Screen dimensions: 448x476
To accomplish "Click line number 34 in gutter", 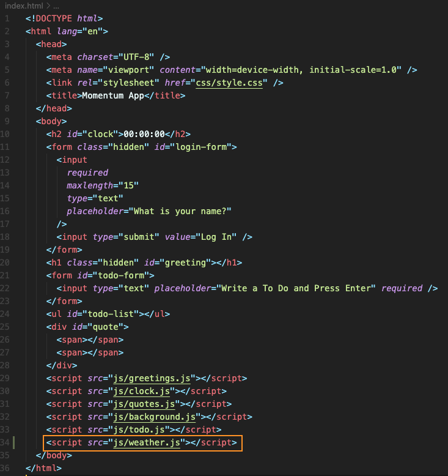I will [x=5, y=442].
